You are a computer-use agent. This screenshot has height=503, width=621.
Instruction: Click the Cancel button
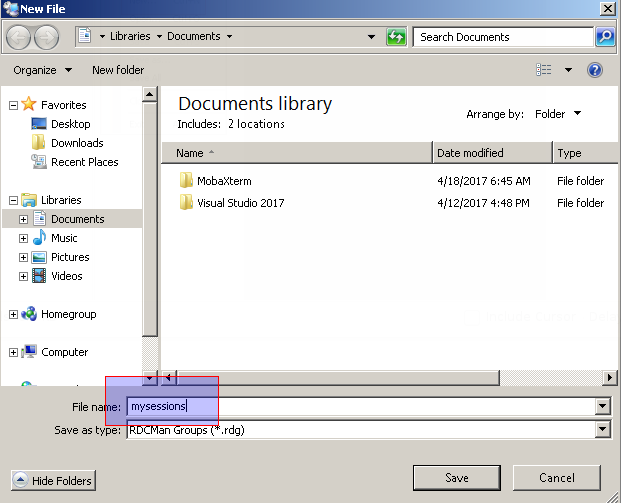coord(556,478)
